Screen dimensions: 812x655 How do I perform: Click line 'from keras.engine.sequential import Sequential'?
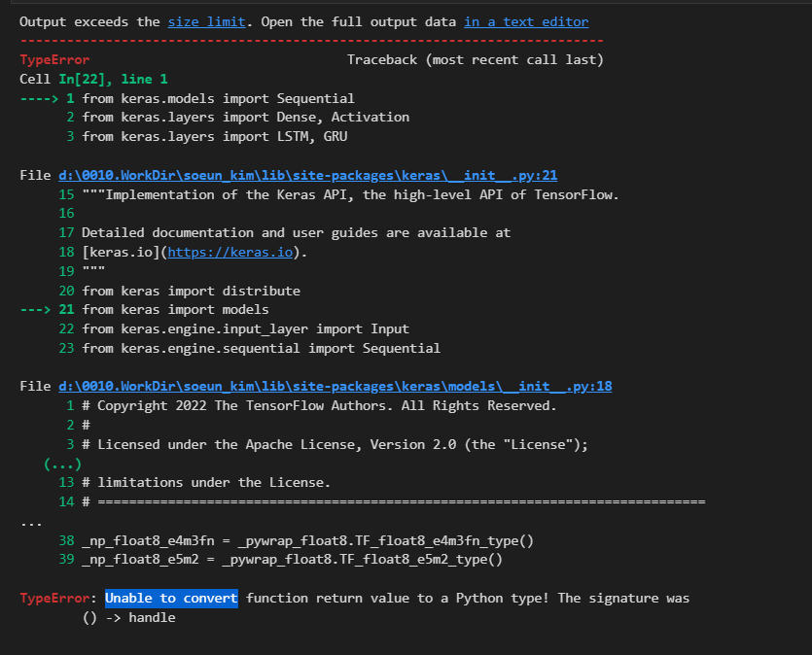coord(261,348)
